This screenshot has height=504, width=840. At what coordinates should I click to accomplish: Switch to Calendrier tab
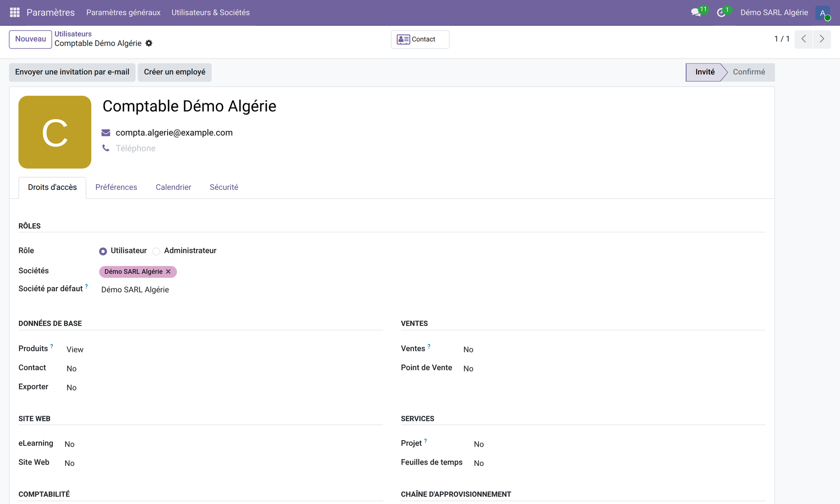coord(173,187)
